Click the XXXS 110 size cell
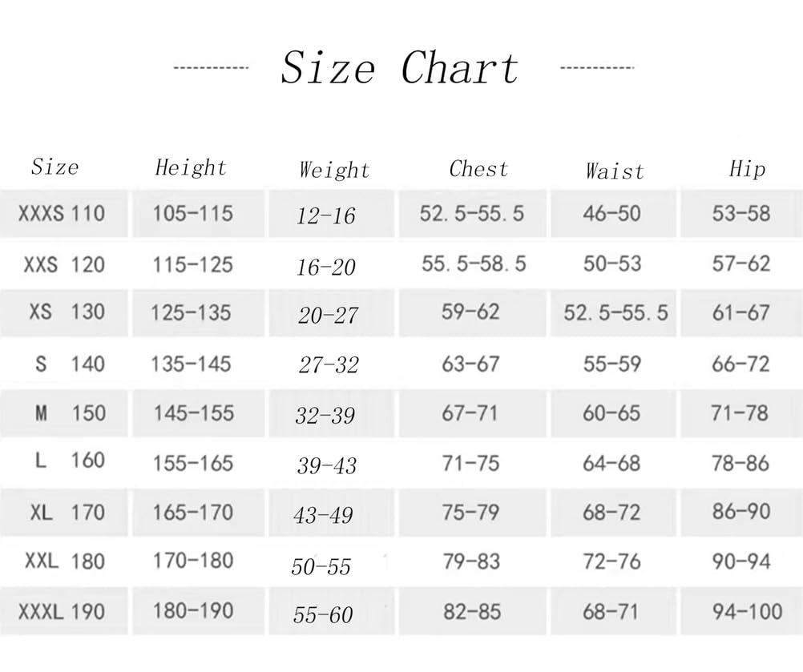This screenshot has height=672, width=803. tap(62, 213)
